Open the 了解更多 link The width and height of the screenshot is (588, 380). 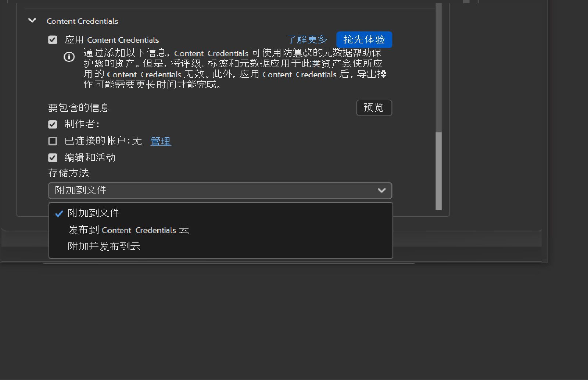(307, 39)
